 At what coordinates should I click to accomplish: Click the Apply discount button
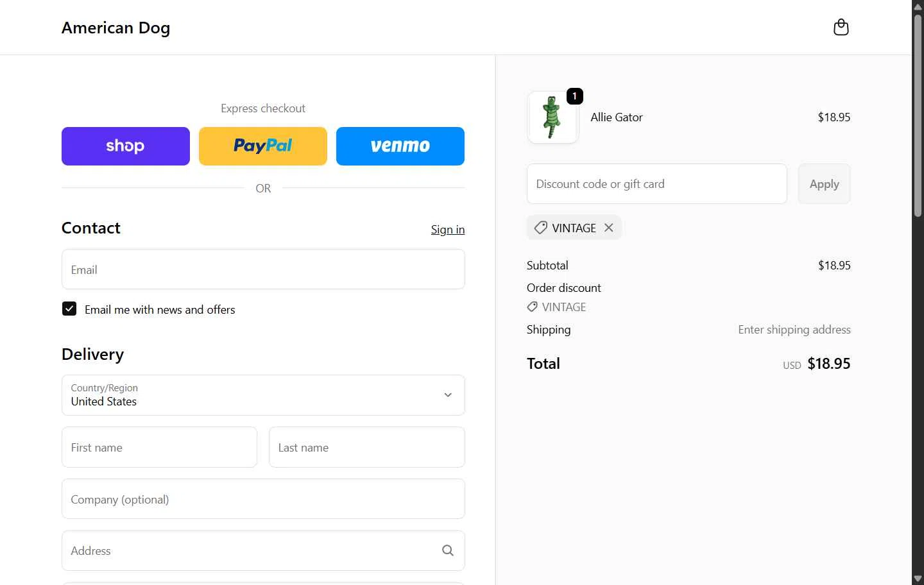click(824, 184)
